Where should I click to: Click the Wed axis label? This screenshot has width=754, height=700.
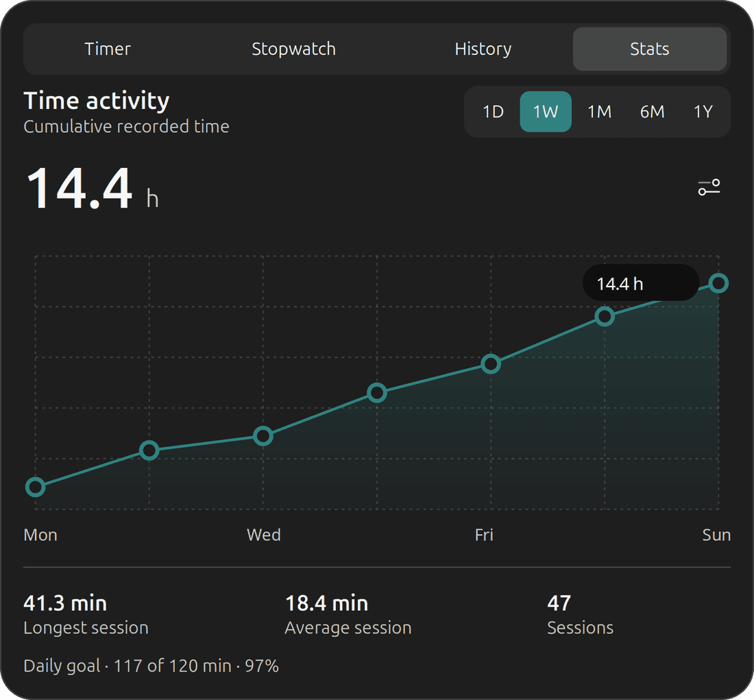[x=263, y=535]
